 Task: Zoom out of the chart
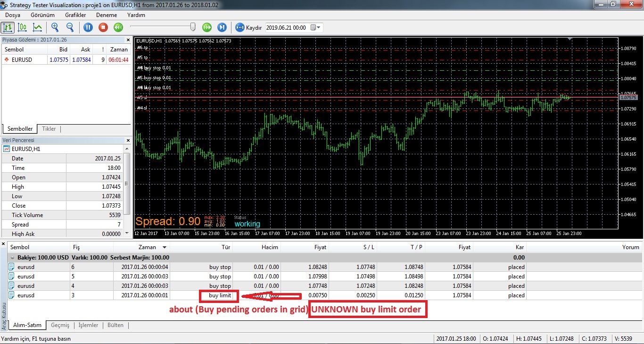click(70, 27)
